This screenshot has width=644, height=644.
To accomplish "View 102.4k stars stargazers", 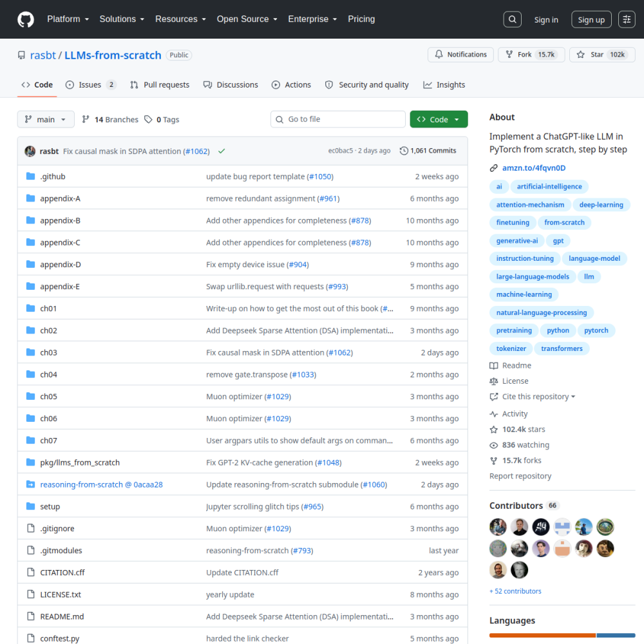I will [517, 430].
